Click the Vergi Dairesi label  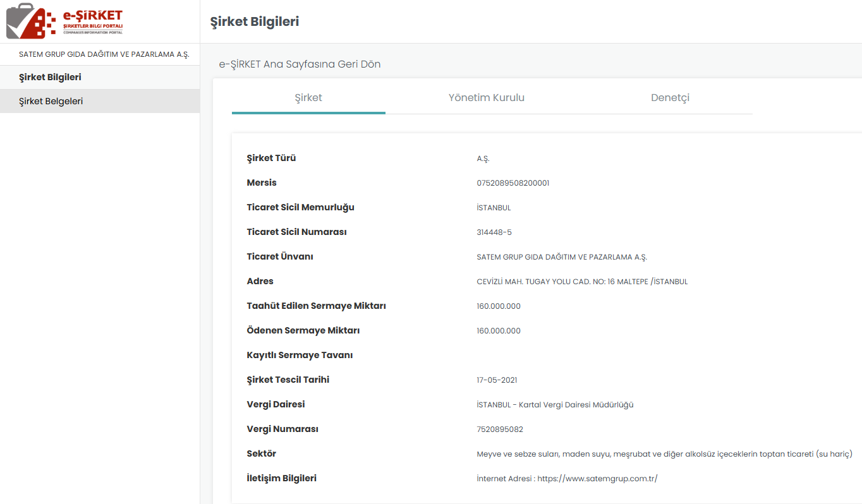(x=276, y=404)
